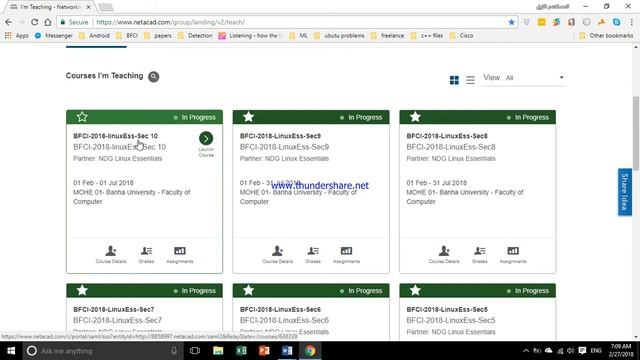Open Grades for Sec 10 course
Image resolution: width=640 pixels, height=360 pixels.
click(x=146, y=254)
